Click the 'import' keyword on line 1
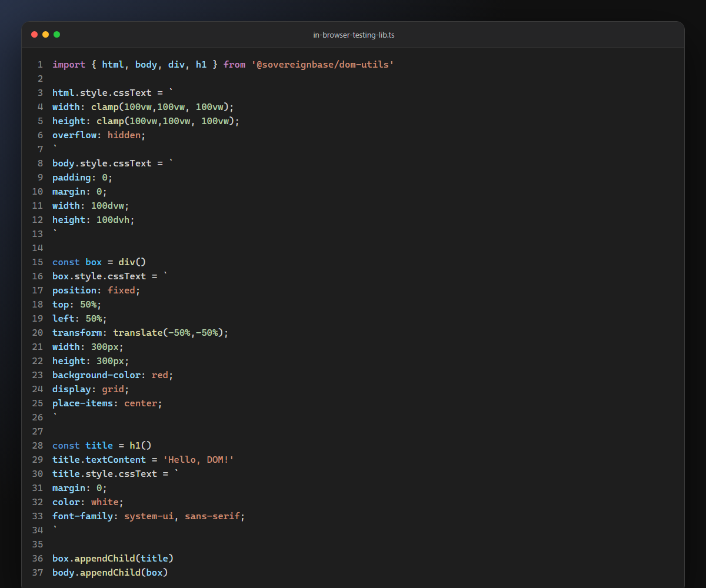The height and width of the screenshot is (588, 706). point(69,65)
